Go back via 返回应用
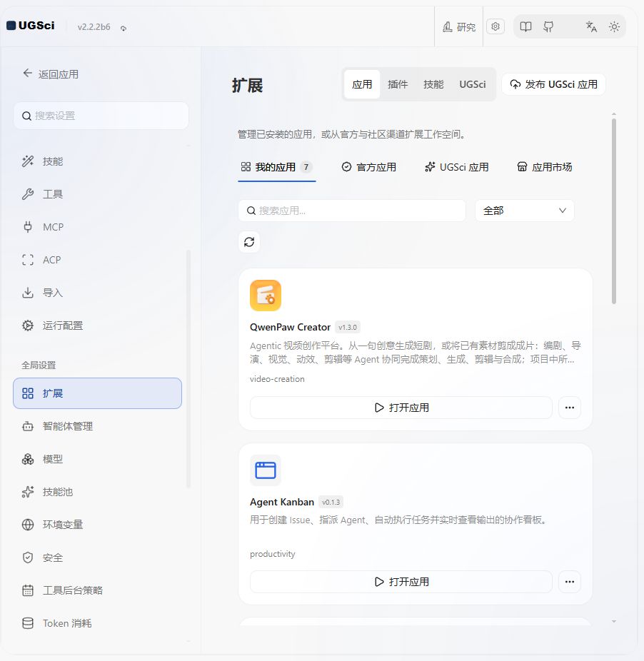The image size is (644, 661). point(51,74)
